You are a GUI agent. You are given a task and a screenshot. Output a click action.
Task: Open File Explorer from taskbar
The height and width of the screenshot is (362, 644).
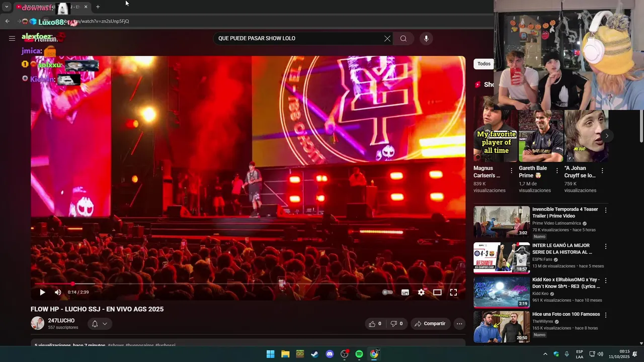pos(285,354)
